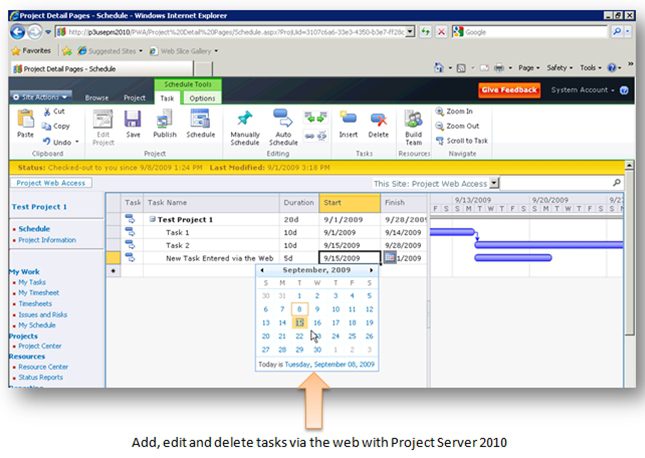Click the date picker icon in Finish cell
This screenshot has height=458, width=645.
click(x=390, y=258)
